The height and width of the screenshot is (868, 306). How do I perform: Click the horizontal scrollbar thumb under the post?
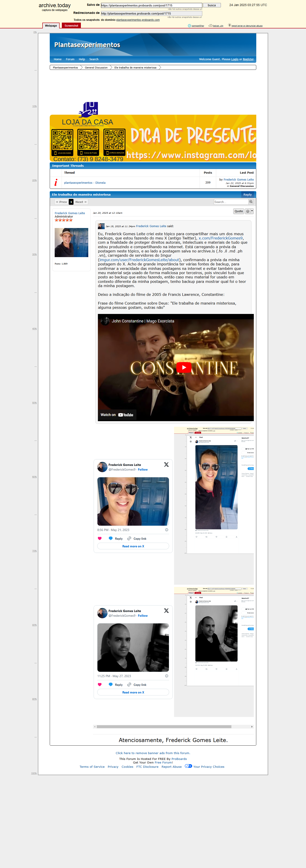click(164, 727)
